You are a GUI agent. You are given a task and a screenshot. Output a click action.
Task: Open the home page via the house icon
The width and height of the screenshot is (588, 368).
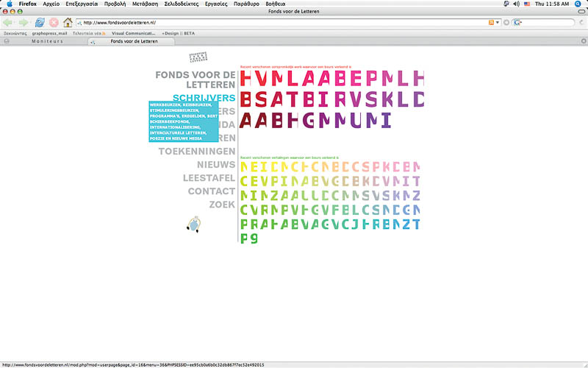coord(68,23)
